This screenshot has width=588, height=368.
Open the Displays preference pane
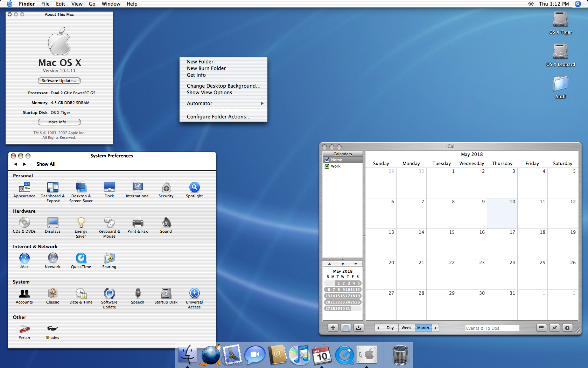pyautogui.click(x=52, y=225)
